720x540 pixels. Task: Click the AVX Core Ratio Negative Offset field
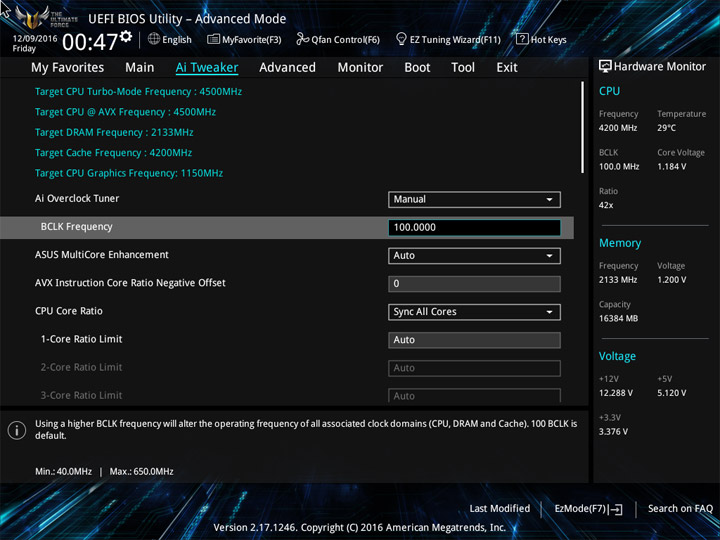[474, 284]
